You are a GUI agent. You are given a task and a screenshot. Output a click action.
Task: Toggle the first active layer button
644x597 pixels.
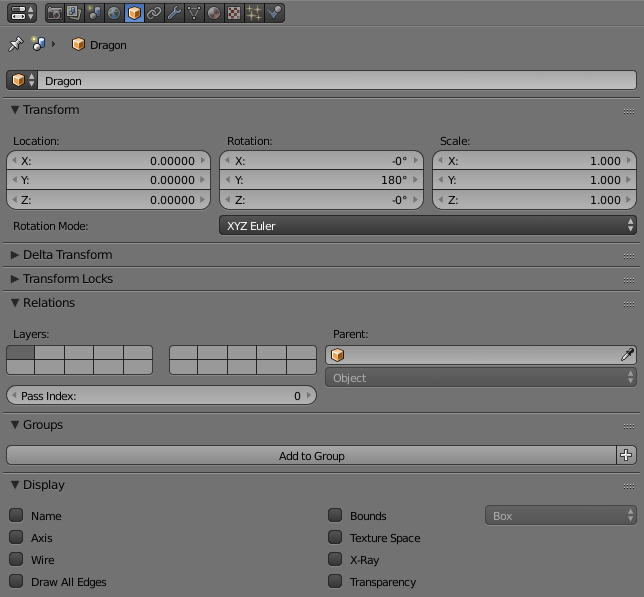21,353
